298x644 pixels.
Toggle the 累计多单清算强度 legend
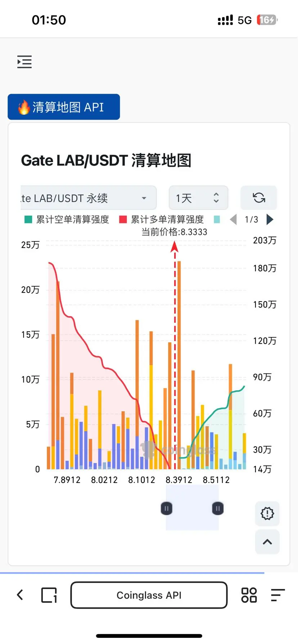coord(162,220)
